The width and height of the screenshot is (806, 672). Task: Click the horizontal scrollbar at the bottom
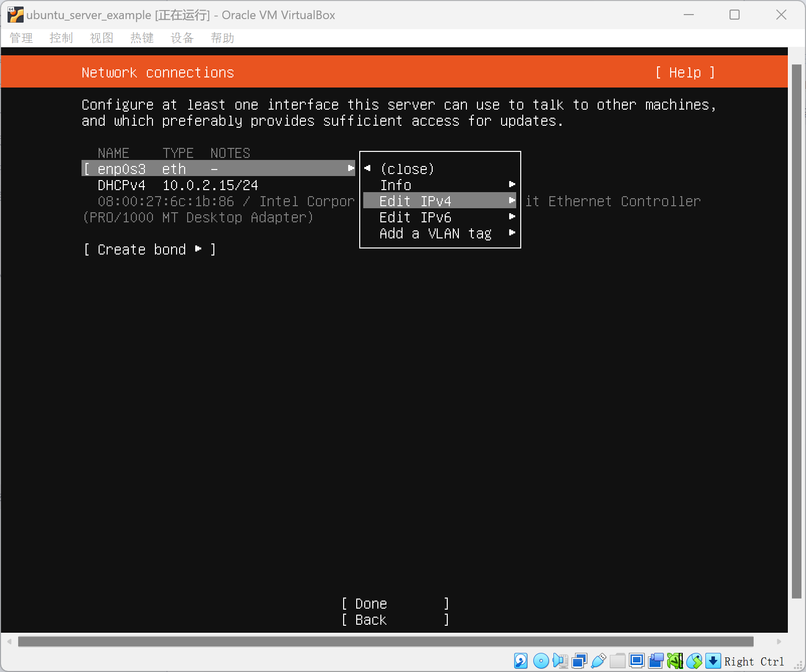[385, 641]
